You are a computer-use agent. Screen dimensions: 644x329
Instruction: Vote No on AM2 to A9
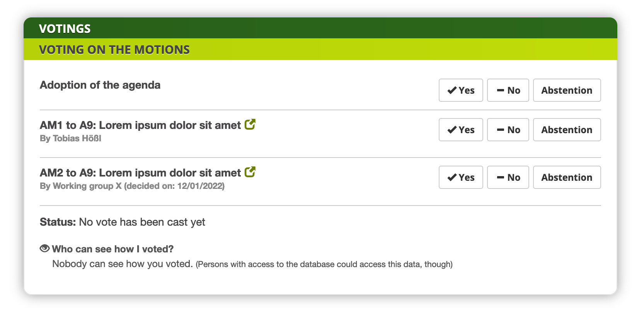(508, 177)
